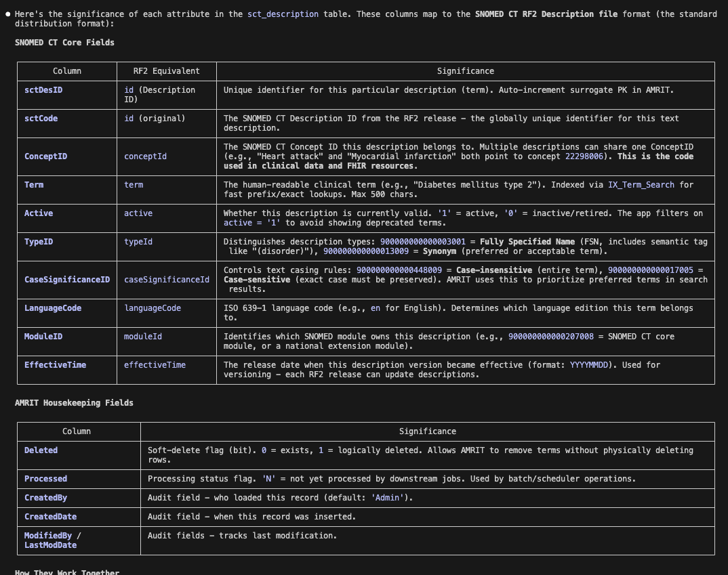Click the module code 900000000000207008

[550, 336]
